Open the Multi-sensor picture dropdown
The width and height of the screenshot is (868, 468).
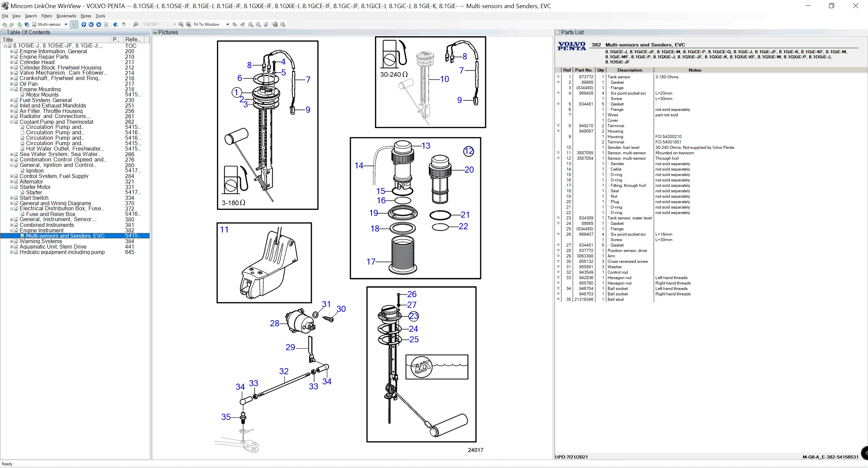point(66,24)
